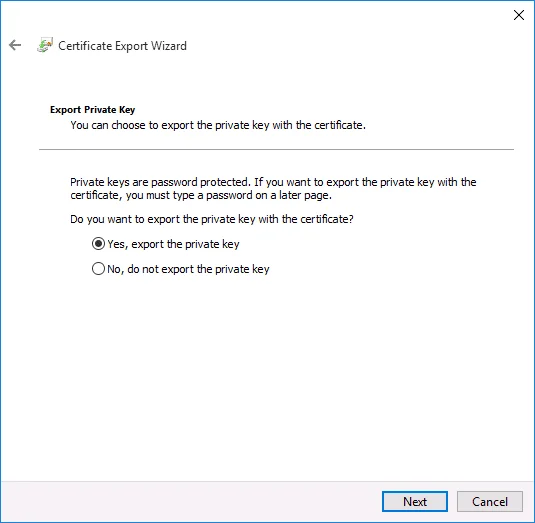
Task: Click the Cancel button
Action: [490, 502]
